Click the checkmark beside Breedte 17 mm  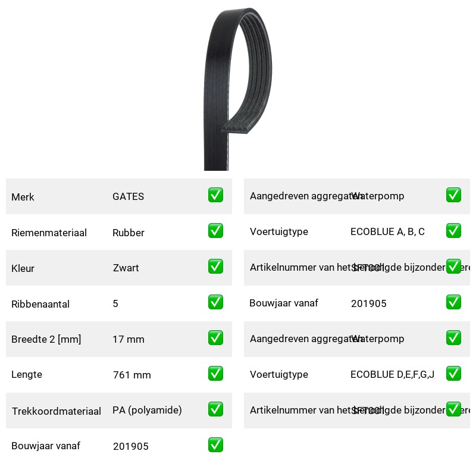pos(215,338)
